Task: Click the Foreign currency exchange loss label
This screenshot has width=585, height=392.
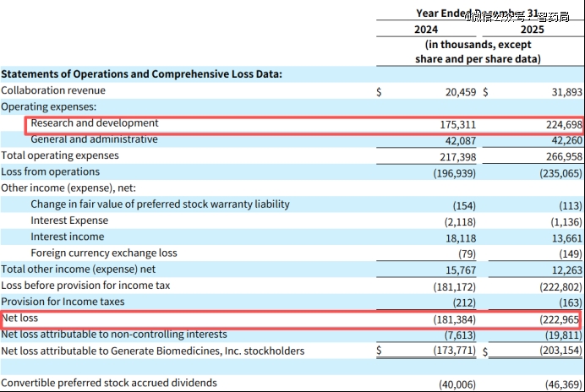Action: tap(104, 253)
